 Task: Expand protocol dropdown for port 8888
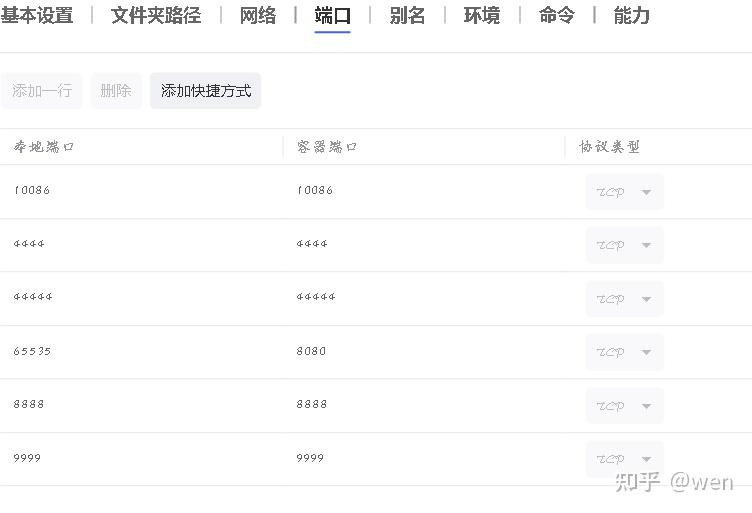(624, 406)
